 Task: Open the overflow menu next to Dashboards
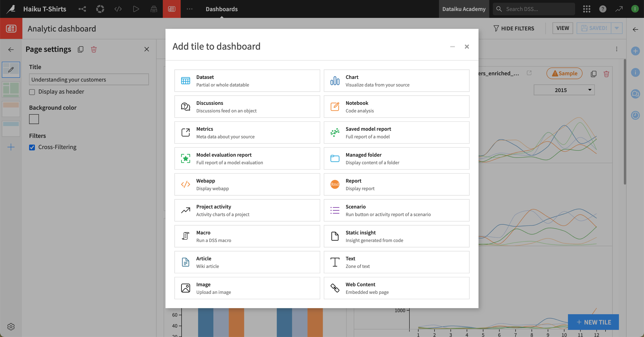(x=189, y=9)
